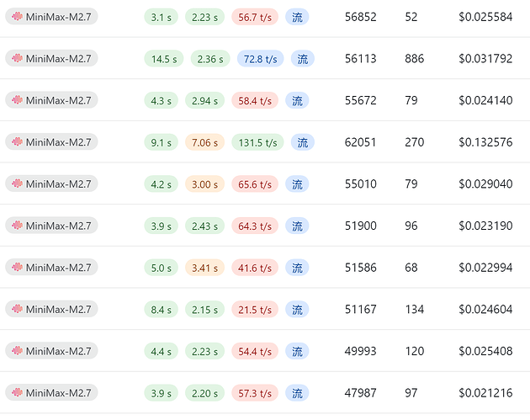Click output token count 97
Screen dimensions: 530x420
point(411,392)
